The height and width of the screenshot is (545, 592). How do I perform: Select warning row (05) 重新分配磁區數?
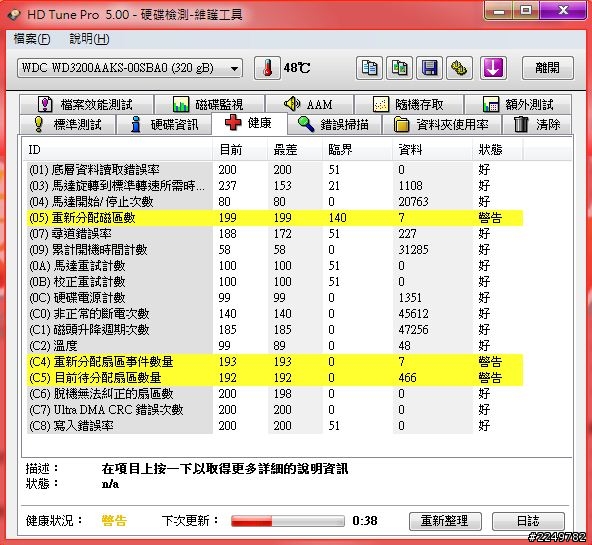tap(274, 218)
